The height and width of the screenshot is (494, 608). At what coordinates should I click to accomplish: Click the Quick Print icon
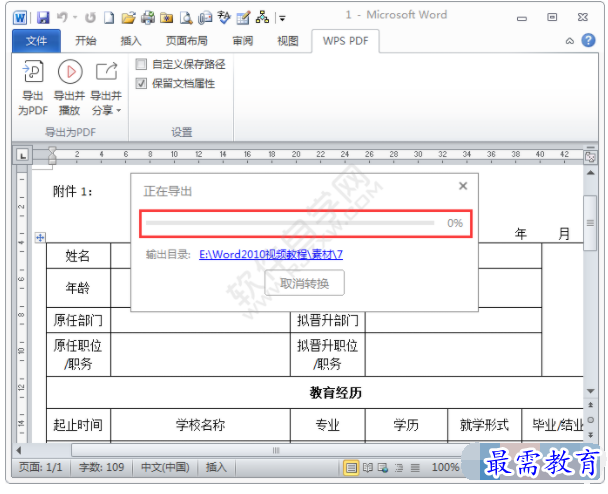tap(148, 17)
